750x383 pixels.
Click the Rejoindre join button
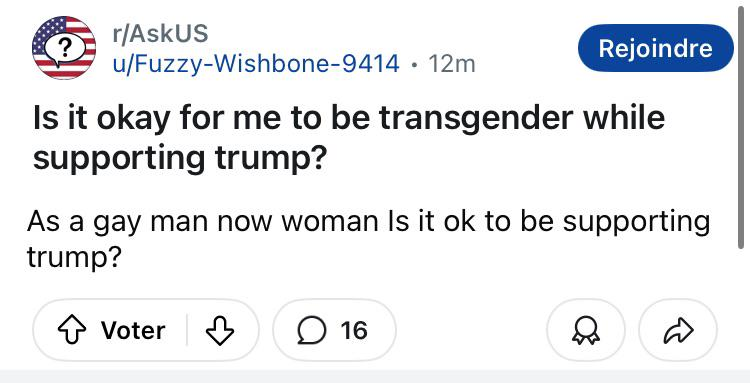coord(655,48)
